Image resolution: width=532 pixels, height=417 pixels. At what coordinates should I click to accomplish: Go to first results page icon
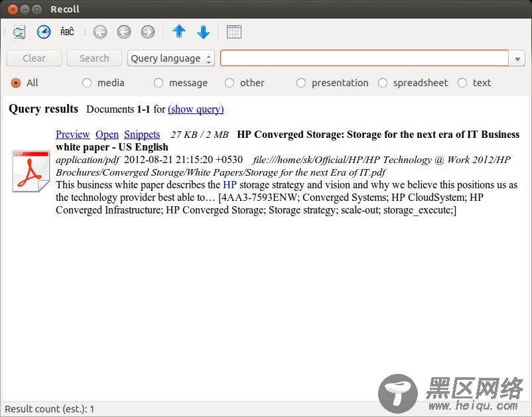tap(100, 32)
